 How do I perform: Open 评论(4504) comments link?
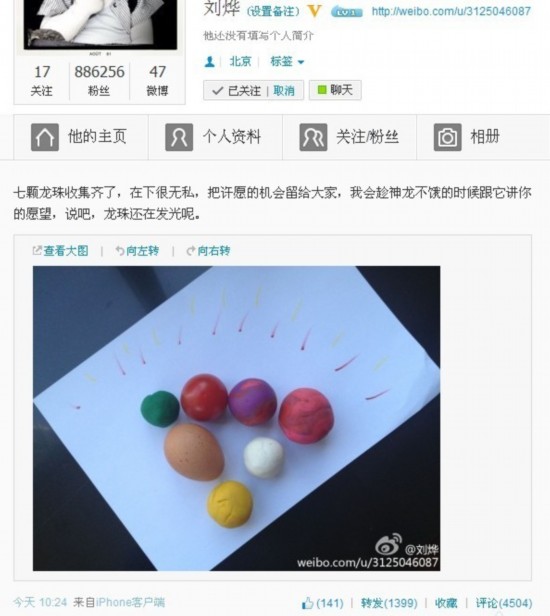[504, 603]
